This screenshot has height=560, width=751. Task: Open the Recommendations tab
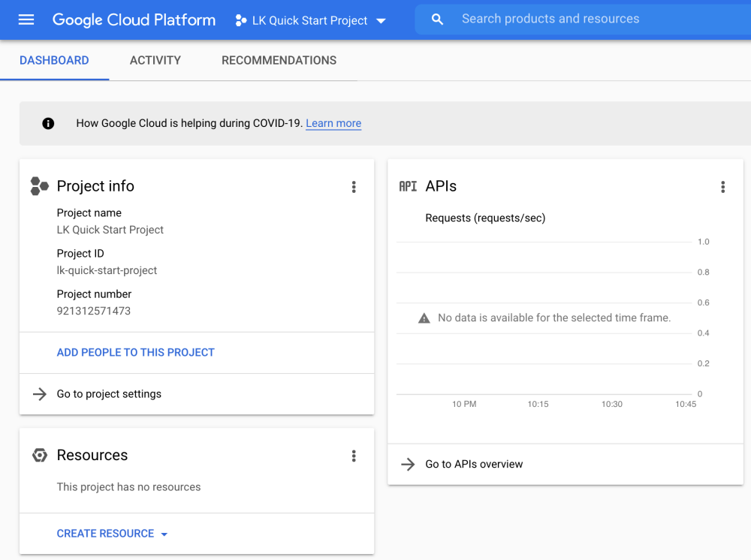pyautogui.click(x=279, y=60)
